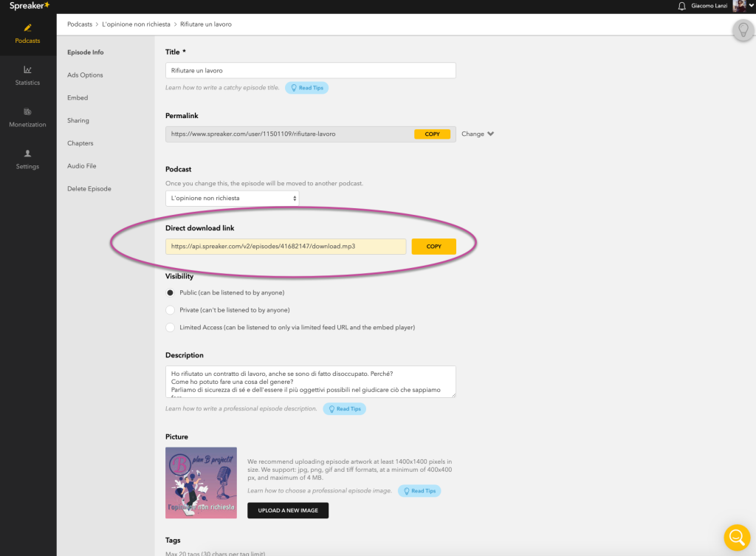
Task: Click Read Tips for episode description
Action: pyautogui.click(x=344, y=409)
